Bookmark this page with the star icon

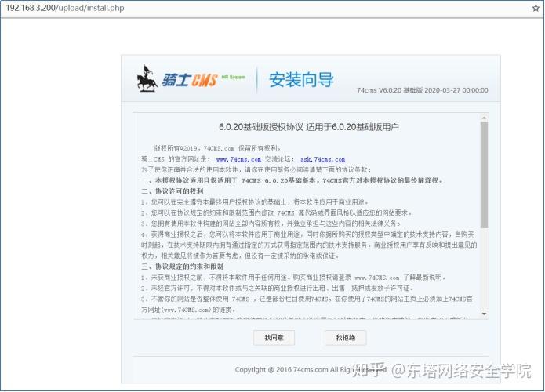pos(536,8)
